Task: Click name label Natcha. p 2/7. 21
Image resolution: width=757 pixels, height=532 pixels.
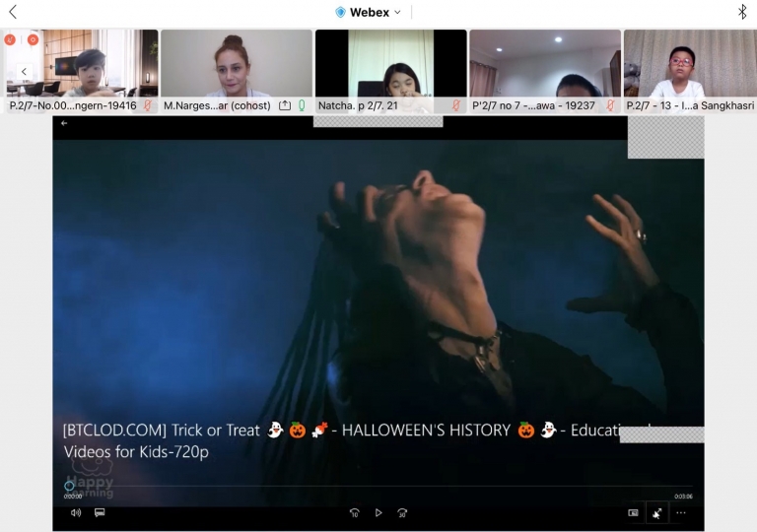Action: (358, 105)
